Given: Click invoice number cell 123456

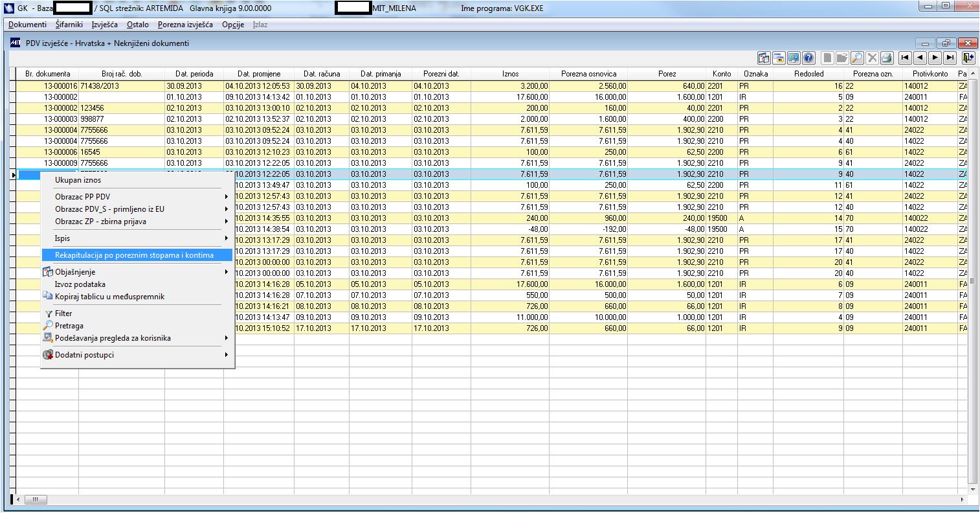Looking at the screenshot, I should pyautogui.click(x=122, y=108).
